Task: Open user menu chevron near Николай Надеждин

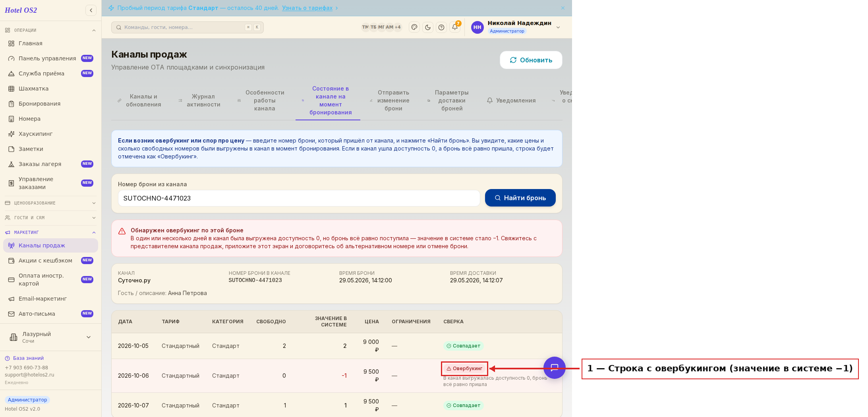Action: coord(558,27)
